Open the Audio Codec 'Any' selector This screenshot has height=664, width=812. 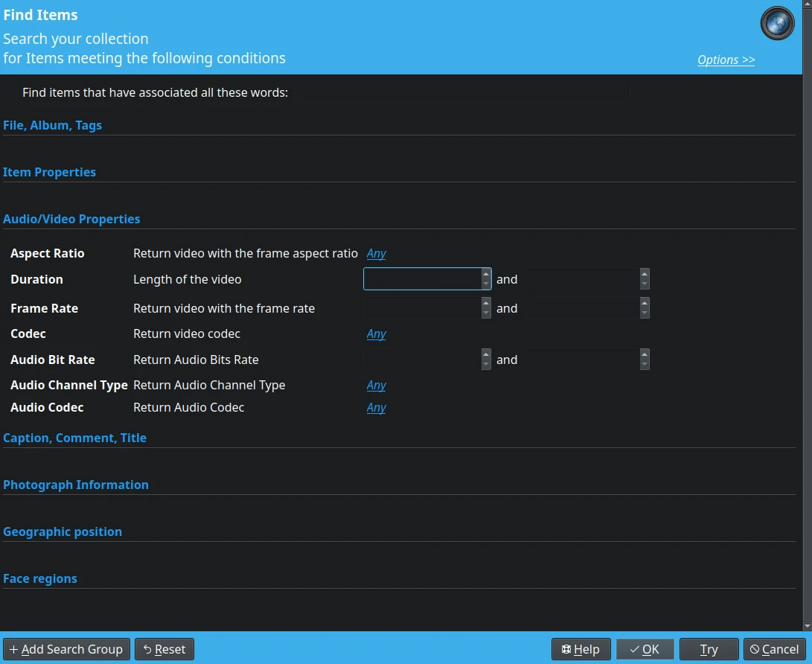376,407
